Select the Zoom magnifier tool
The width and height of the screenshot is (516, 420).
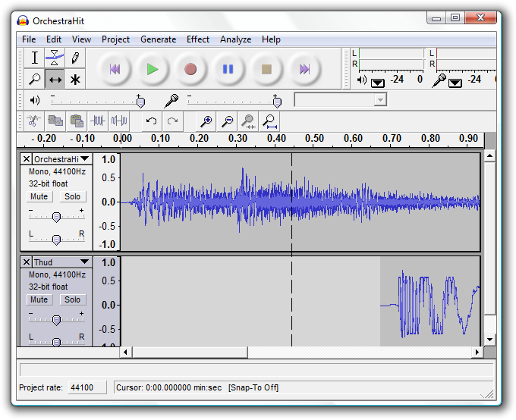click(x=35, y=79)
